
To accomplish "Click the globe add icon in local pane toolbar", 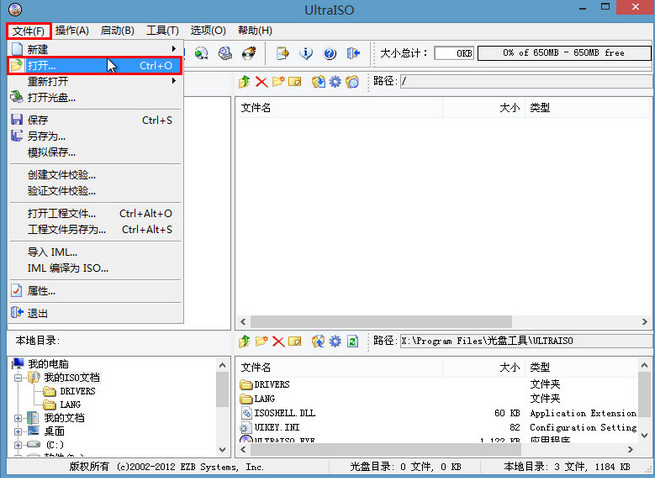I will [318, 341].
